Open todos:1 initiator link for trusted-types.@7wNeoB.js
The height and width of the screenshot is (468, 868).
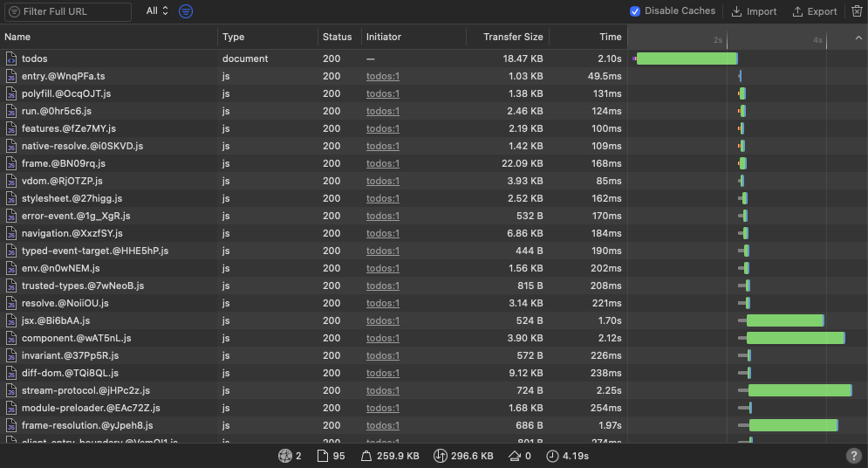382,286
